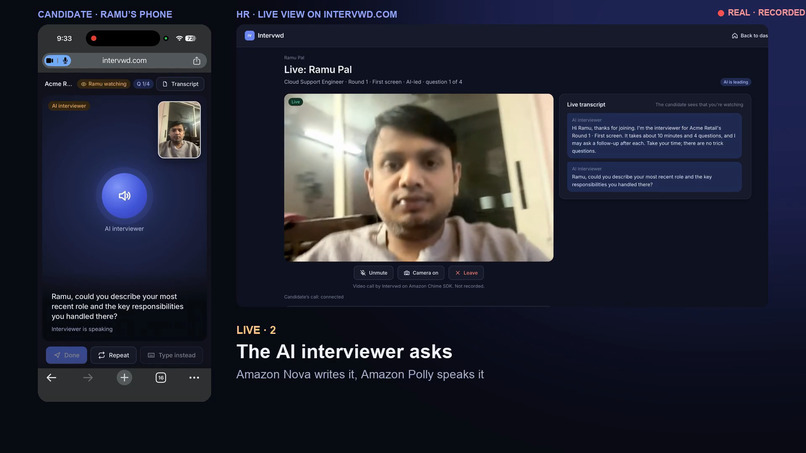
Task: Open browser tabs switcher showing 16
Action: [161, 378]
